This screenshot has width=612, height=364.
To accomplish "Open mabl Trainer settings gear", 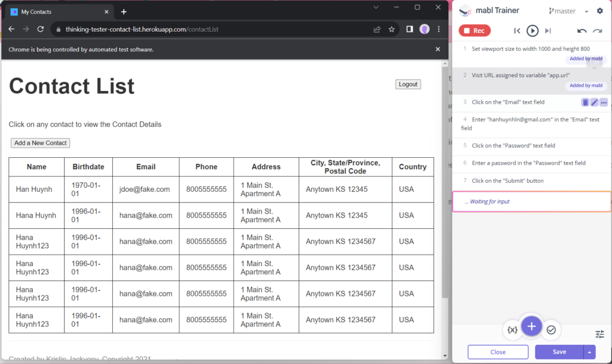I will pos(600,11).
